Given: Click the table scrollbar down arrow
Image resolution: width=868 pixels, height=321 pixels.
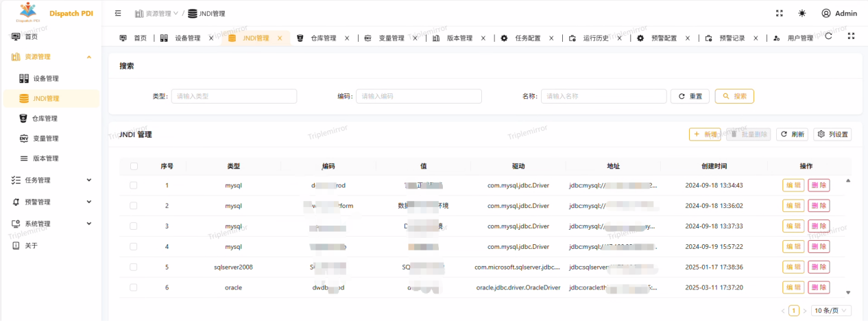Looking at the screenshot, I should [848, 292].
